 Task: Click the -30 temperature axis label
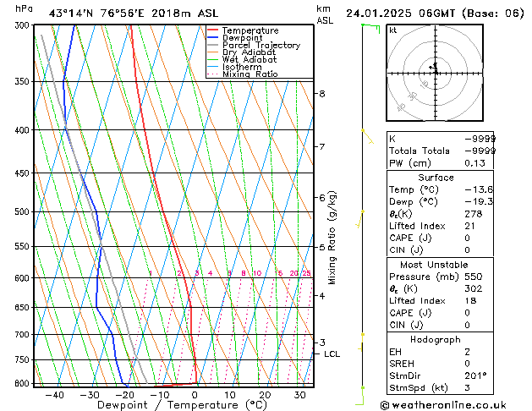(90, 395)
